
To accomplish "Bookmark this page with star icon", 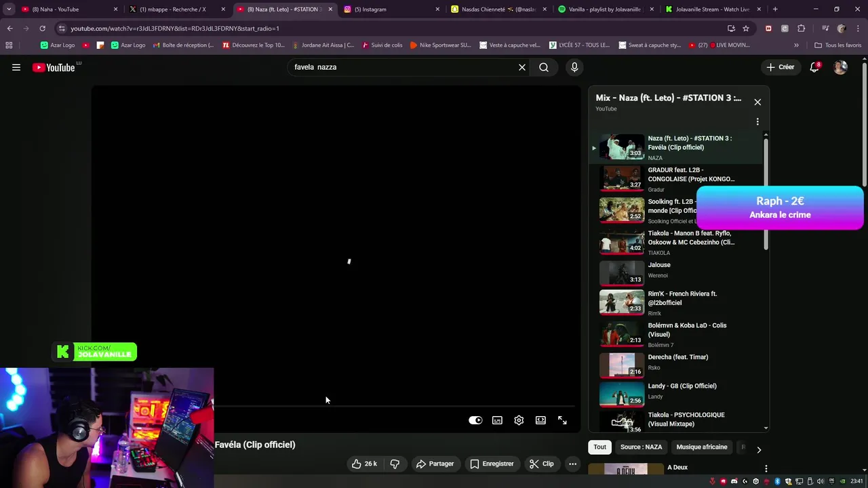I will pos(746,28).
